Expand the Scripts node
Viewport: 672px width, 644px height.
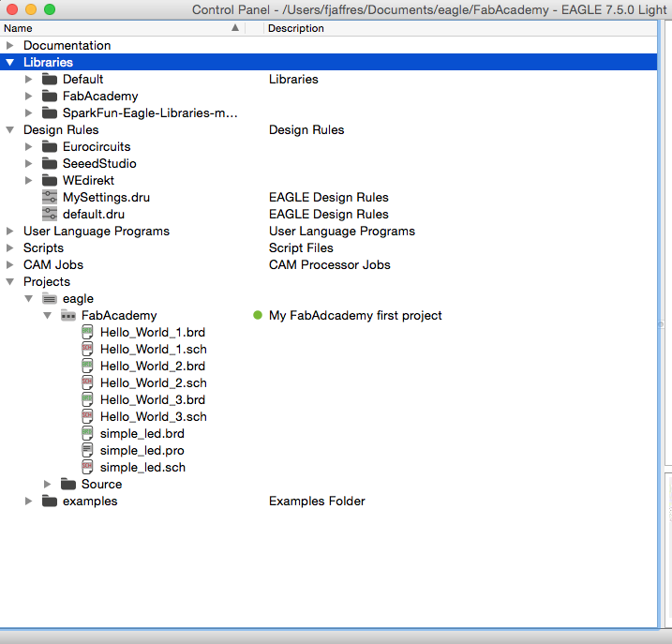(10, 247)
